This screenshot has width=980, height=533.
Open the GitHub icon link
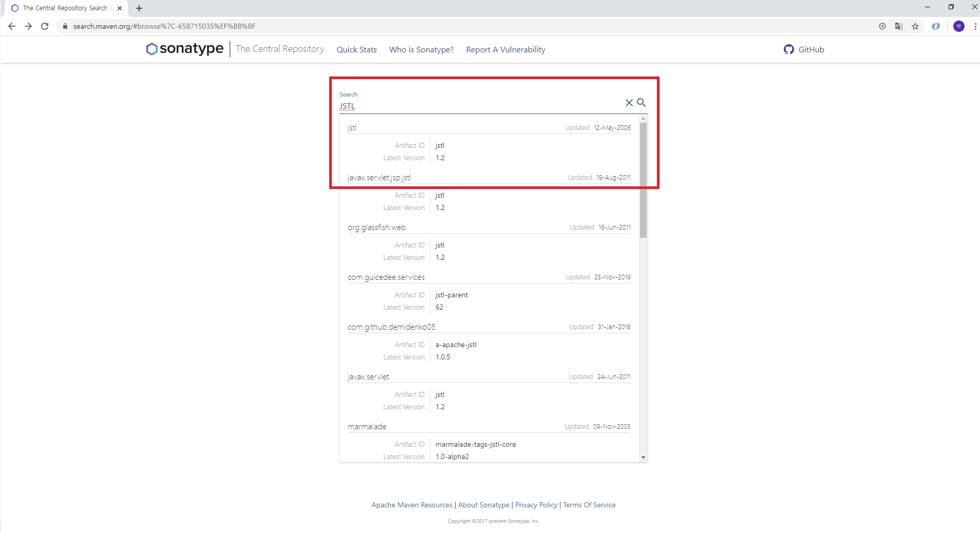point(789,49)
